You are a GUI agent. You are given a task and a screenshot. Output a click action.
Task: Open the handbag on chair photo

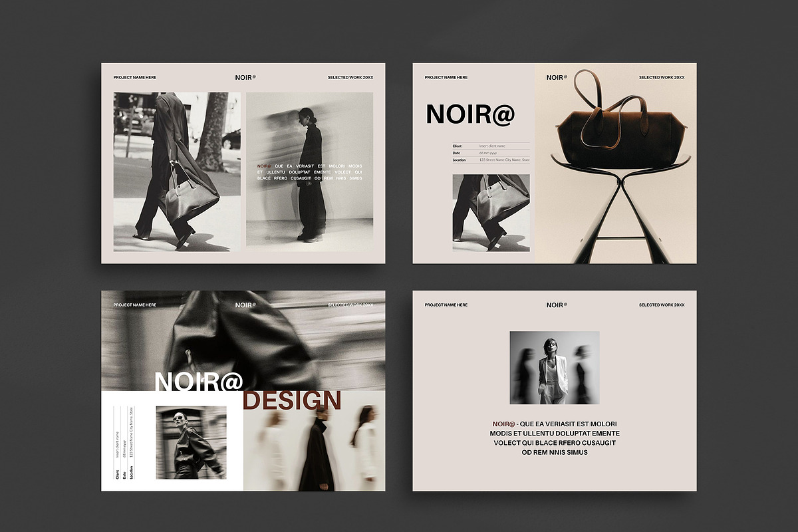tap(616, 163)
